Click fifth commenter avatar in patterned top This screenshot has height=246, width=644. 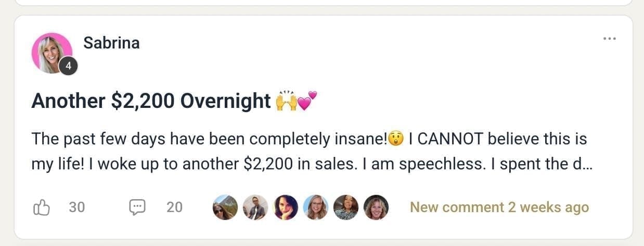tap(346, 207)
